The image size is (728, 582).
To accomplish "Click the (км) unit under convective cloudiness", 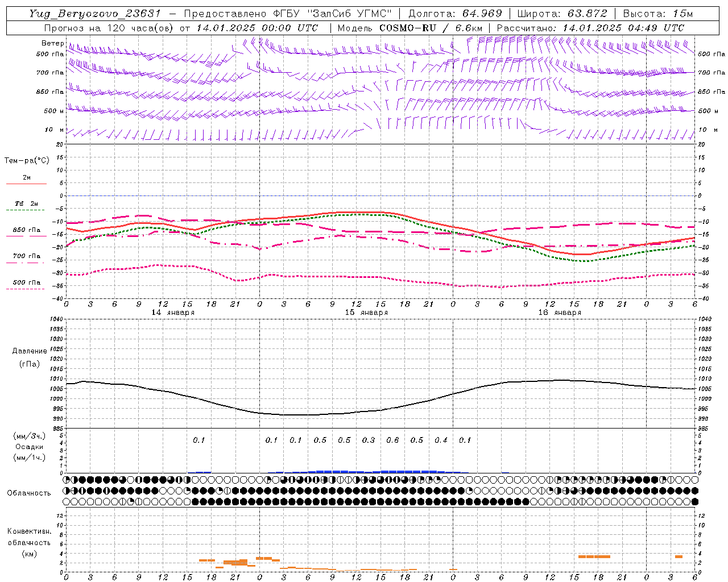I will point(29,554).
